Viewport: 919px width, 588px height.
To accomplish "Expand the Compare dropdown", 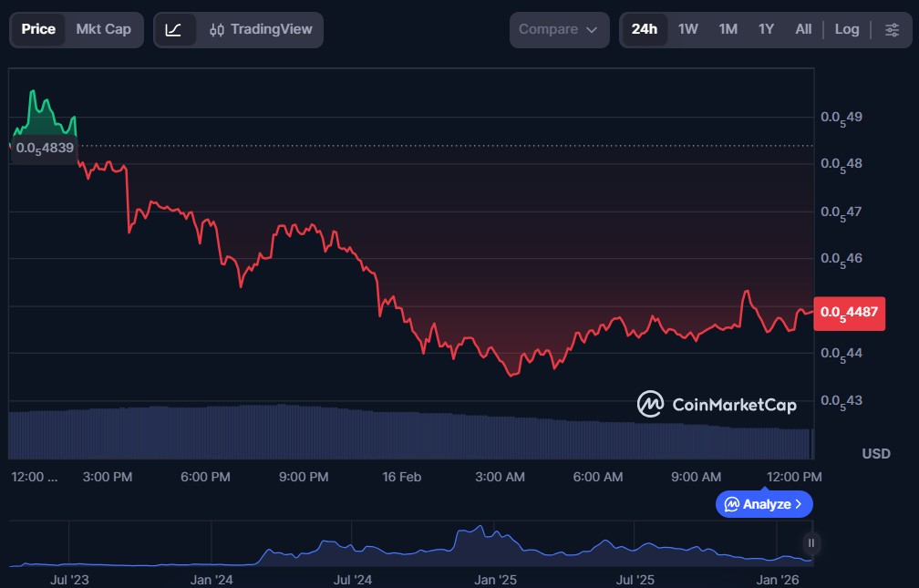I will tap(558, 29).
